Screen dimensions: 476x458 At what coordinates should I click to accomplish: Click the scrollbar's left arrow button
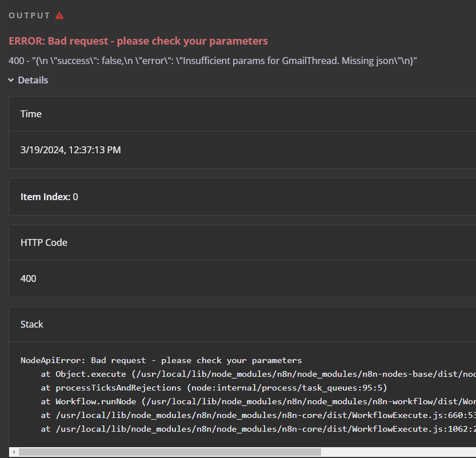tap(13, 452)
